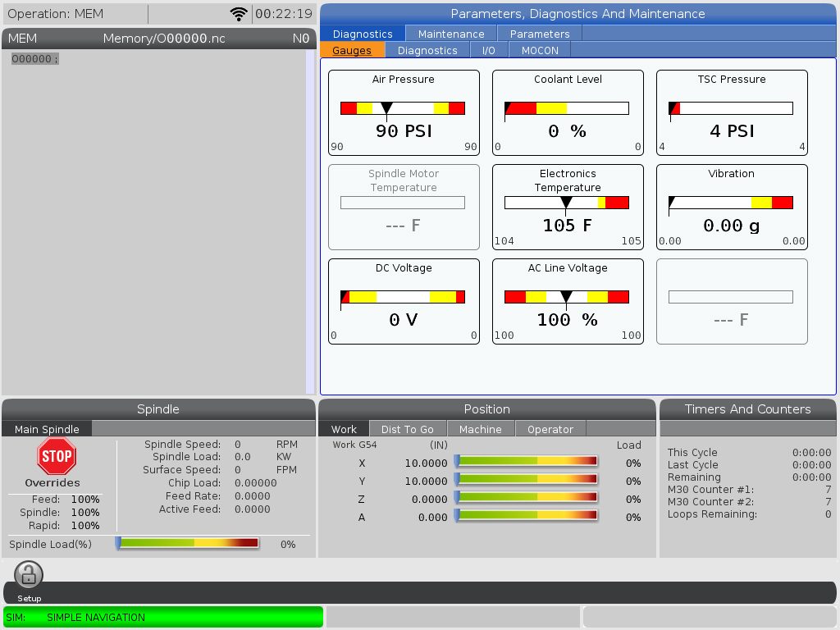Click the AC Line Voltage gauge marker
The image size is (840, 630).
566,297
